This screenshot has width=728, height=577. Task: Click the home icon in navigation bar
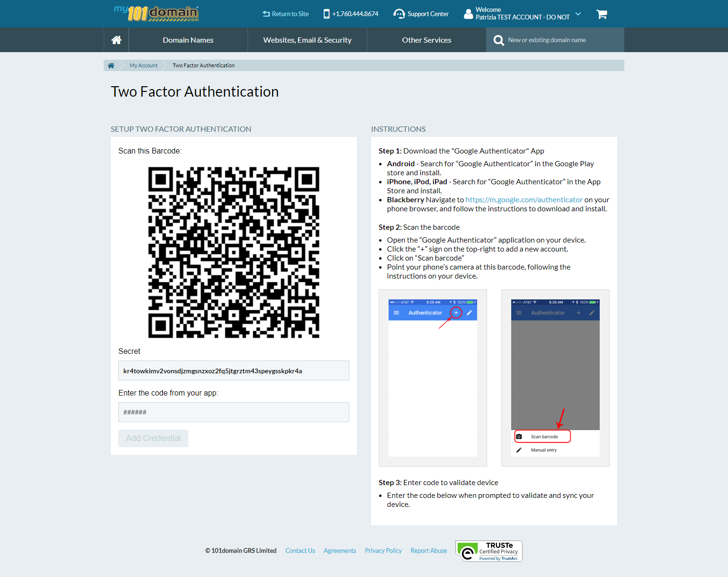[x=116, y=40]
